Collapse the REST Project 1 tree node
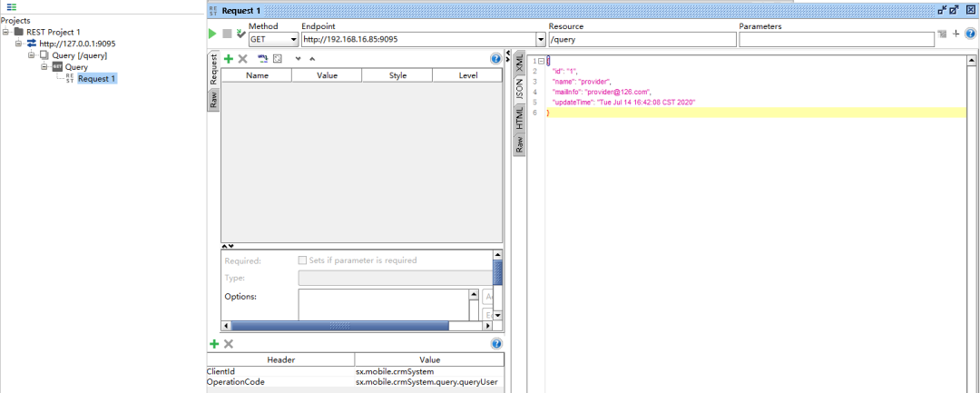 [5, 32]
